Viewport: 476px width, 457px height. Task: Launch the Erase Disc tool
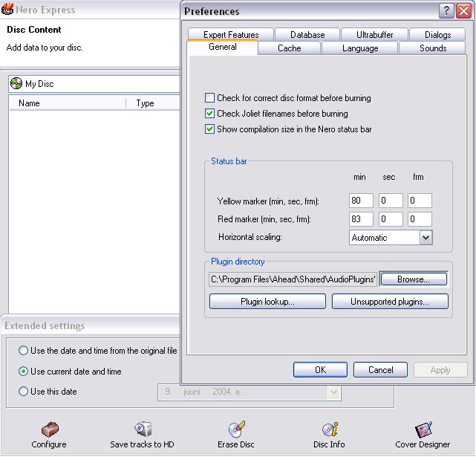pyautogui.click(x=236, y=429)
